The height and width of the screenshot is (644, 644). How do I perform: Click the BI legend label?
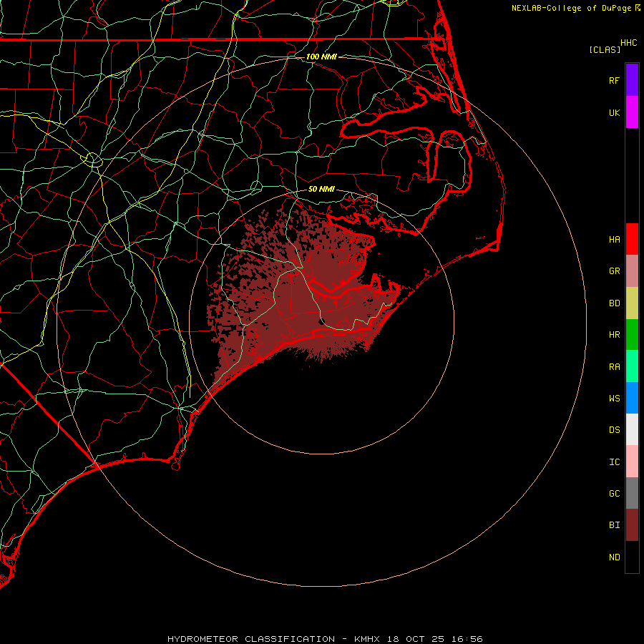(614, 525)
